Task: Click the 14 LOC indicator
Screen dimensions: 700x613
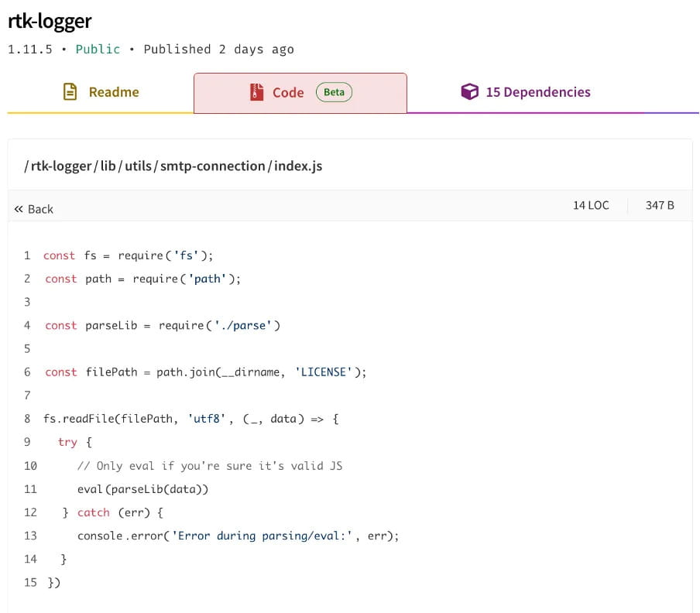Action: point(591,205)
